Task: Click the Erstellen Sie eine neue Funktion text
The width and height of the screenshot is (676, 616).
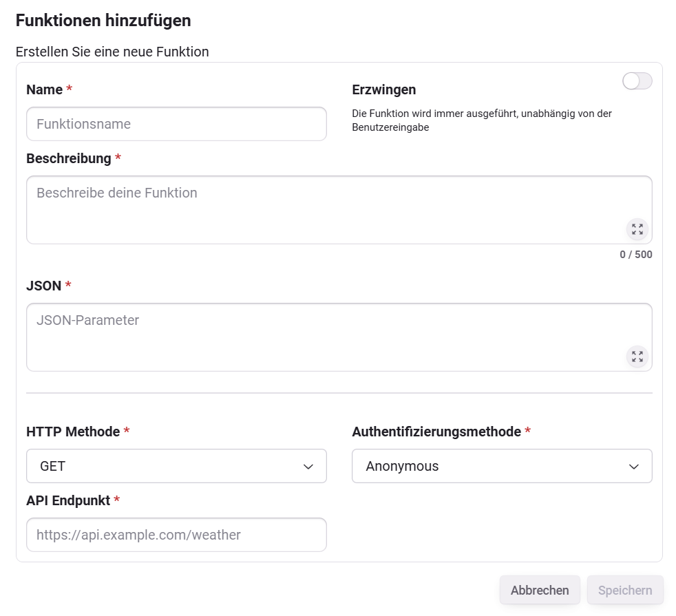Action: click(112, 51)
